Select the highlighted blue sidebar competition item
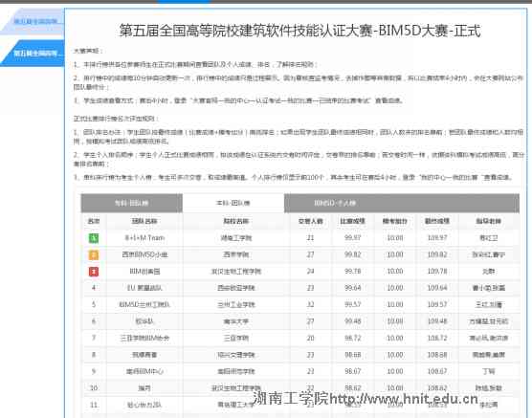This screenshot has width=532, height=418. point(33,54)
